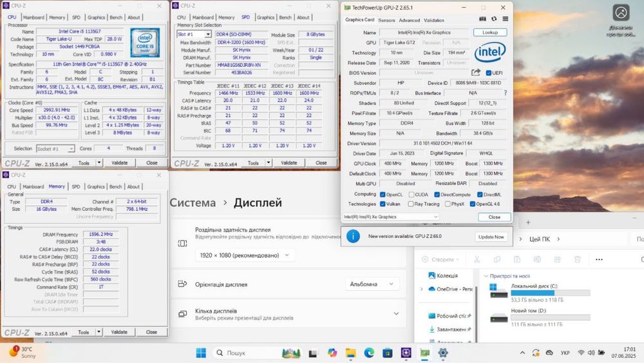Click the Rename icon in File Explorer toolbar
This screenshot has height=363, width=644.
pos(537,259)
